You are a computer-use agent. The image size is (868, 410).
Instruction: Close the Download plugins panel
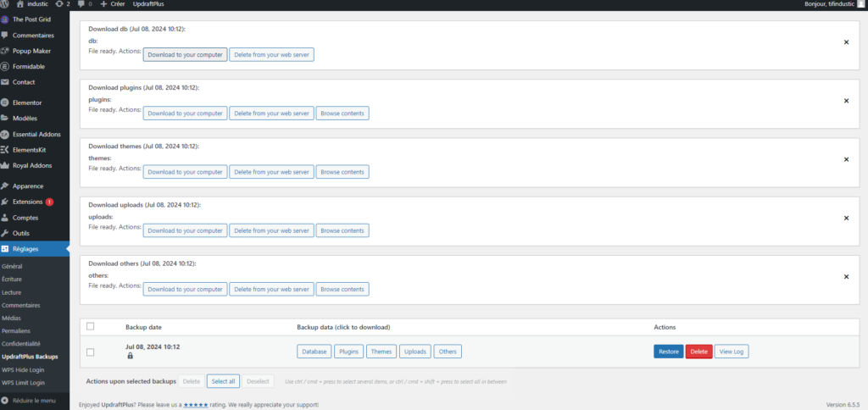[x=845, y=100]
